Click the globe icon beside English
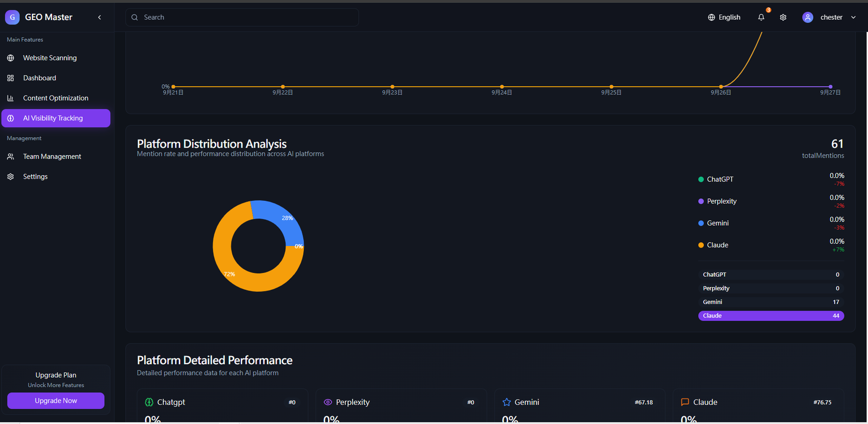 711,17
